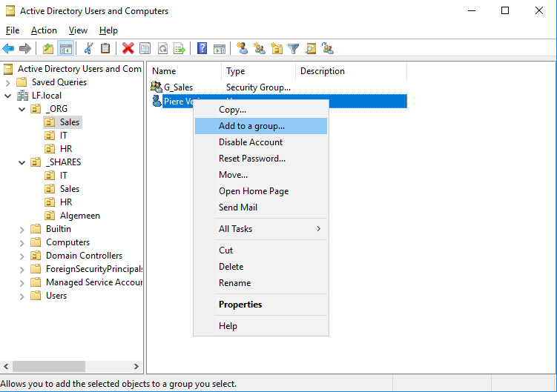Choose Properties in context menu
The height and width of the screenshot is (392, 557).
pyautogui.click(x=261, y=305)
